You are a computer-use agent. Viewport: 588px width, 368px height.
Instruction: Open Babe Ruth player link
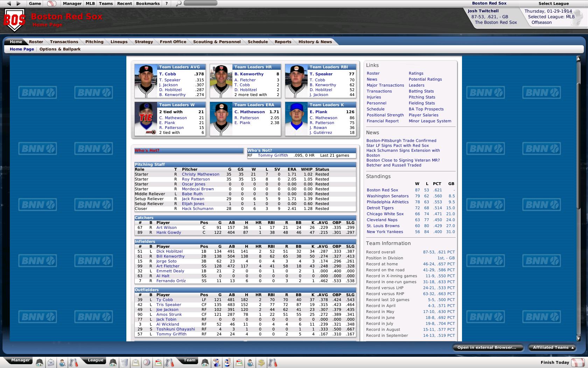click(x=192, y=194)
